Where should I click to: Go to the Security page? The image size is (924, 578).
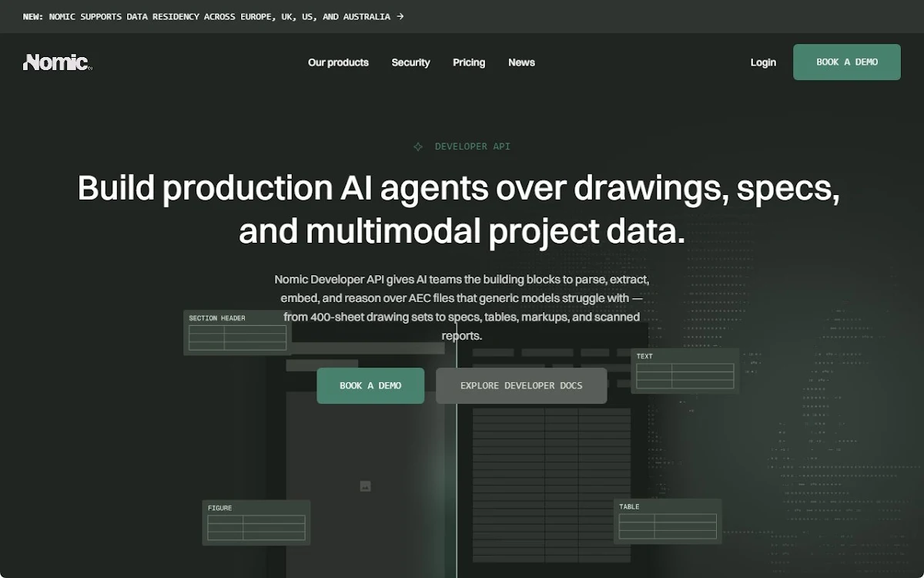[x=410, y=62]
